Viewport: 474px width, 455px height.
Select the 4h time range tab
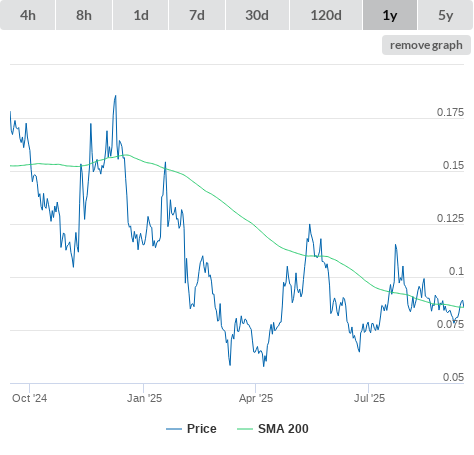[28, 15]
